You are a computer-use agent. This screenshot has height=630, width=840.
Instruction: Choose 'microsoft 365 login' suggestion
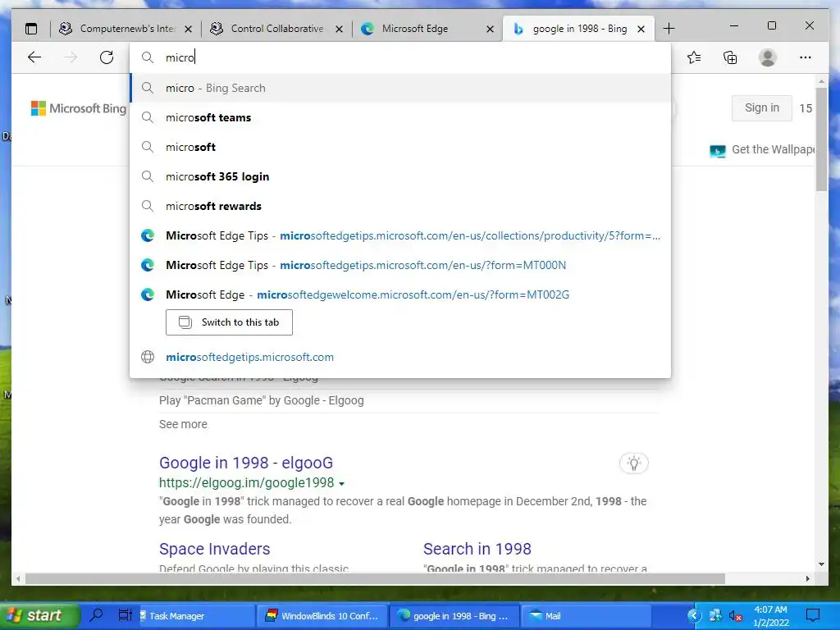click(x=400, y=176)
